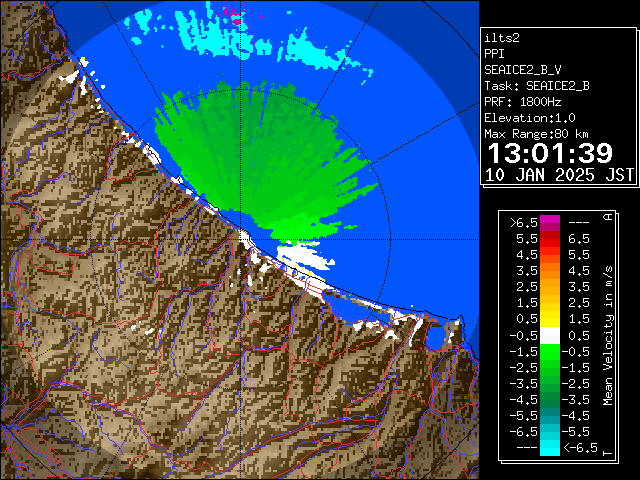Click the cyan swatch beside <-6.5
Viewport: 640px width, 480px height.
click(550, 447)
